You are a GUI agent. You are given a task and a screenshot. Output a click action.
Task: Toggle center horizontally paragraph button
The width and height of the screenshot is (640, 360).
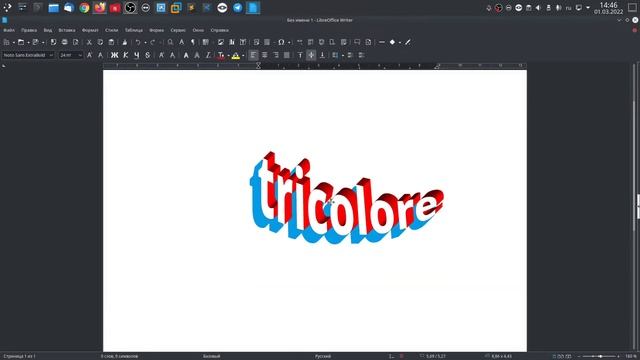click(x=264, y=55)
